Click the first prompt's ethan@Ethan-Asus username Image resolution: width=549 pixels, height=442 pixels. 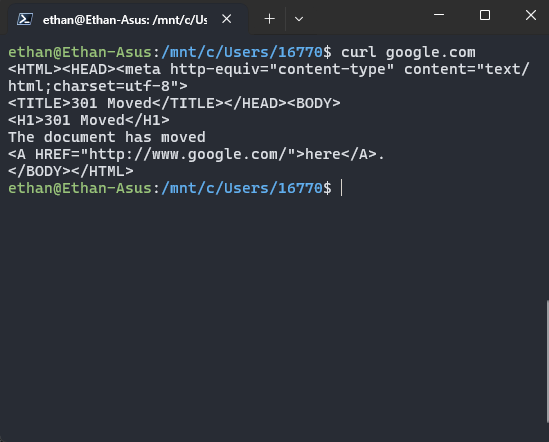(79, 53)
